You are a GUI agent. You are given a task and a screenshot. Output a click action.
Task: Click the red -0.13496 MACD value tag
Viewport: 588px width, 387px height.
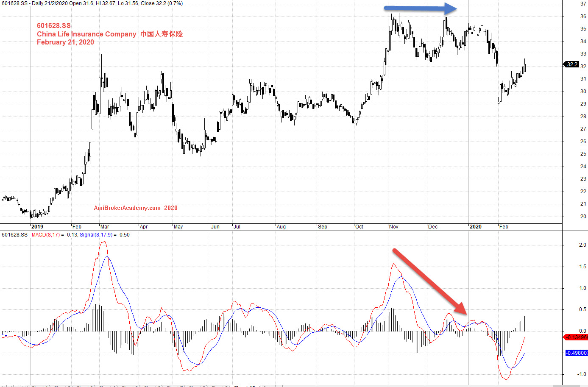pos(577,337)
